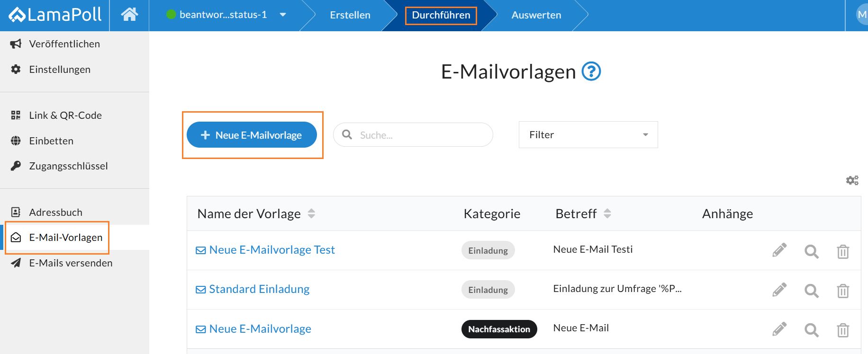868x354 pixels.
Task: Sort by Name der Vorlage arrows
Action: point(311,213)
